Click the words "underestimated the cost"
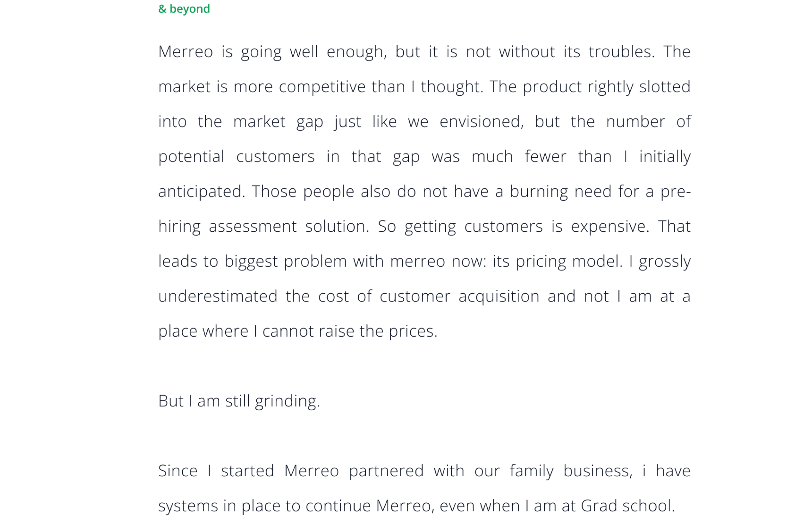Screen dimensions: 812x524 coord(253,296)
